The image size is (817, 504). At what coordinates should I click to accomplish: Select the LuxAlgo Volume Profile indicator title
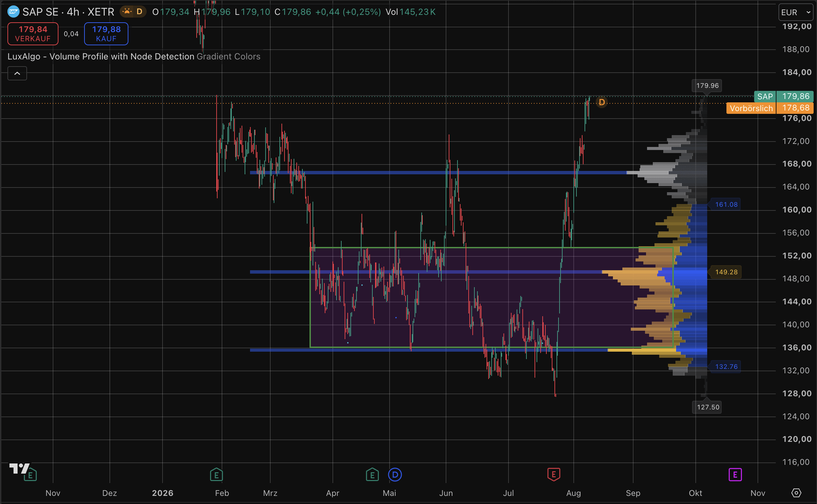click(x=101, y=56)
